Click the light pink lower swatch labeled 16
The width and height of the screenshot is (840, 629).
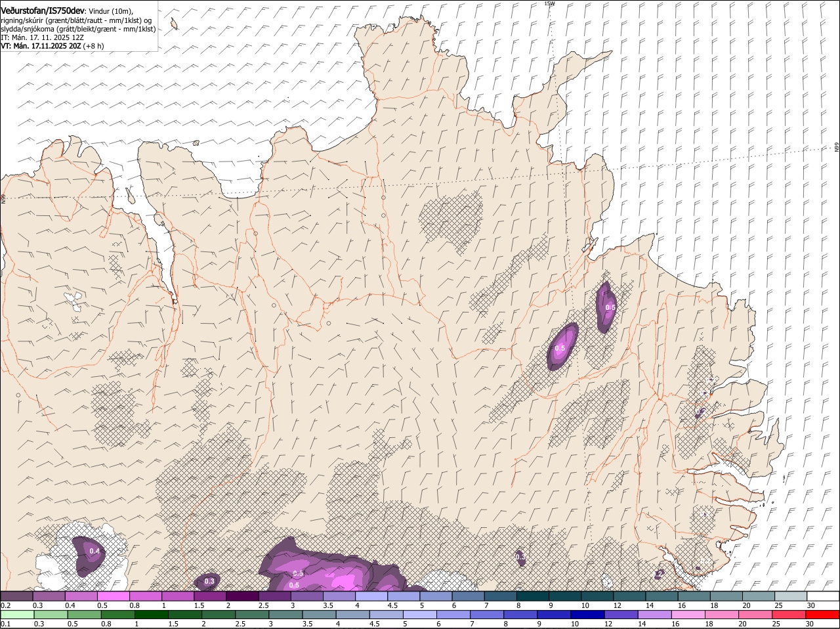(688, 615)
